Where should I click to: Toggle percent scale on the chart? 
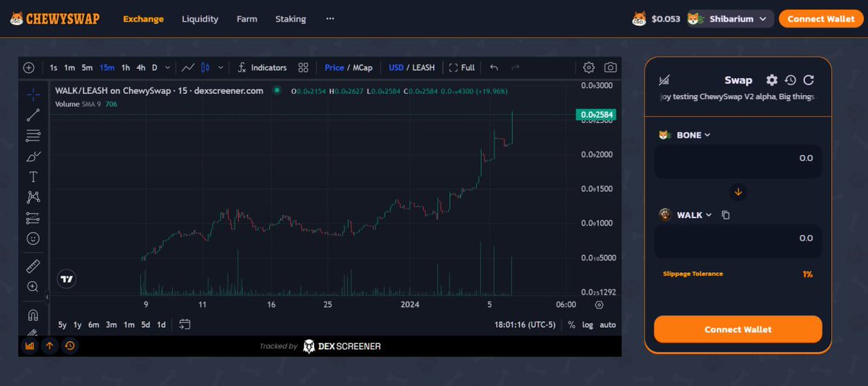click(x=571, y=324)
